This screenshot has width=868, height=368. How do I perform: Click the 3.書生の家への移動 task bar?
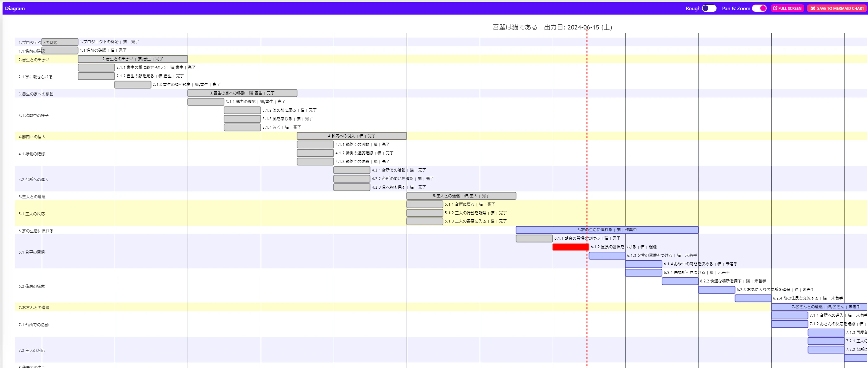tap(242, 93)
